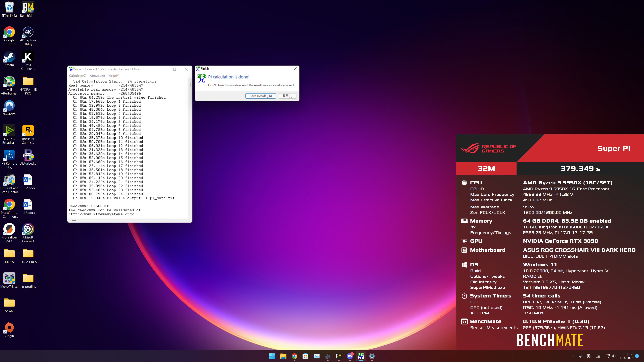Open HP Print and Scan Doctor
Screen dimensions: 644x362
click(x=9, y=184)
